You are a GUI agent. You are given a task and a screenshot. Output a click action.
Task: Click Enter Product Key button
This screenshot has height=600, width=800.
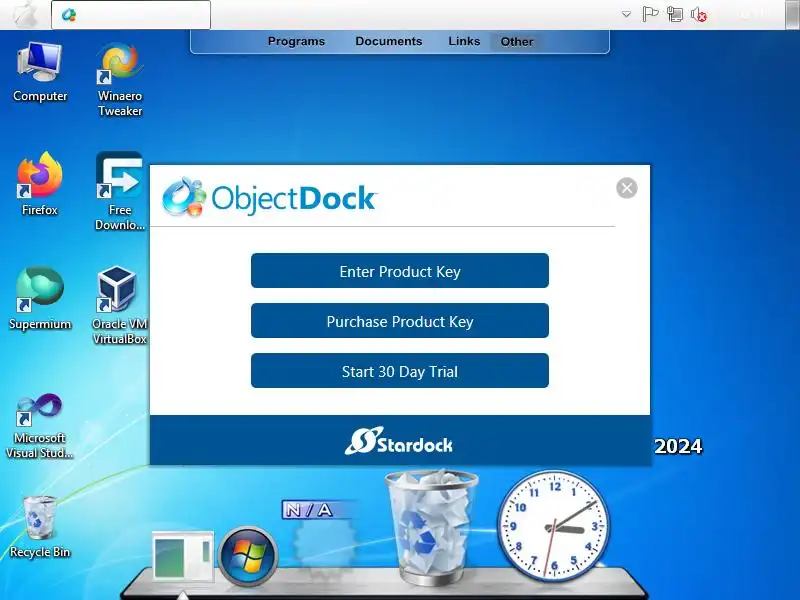[400, 271]
